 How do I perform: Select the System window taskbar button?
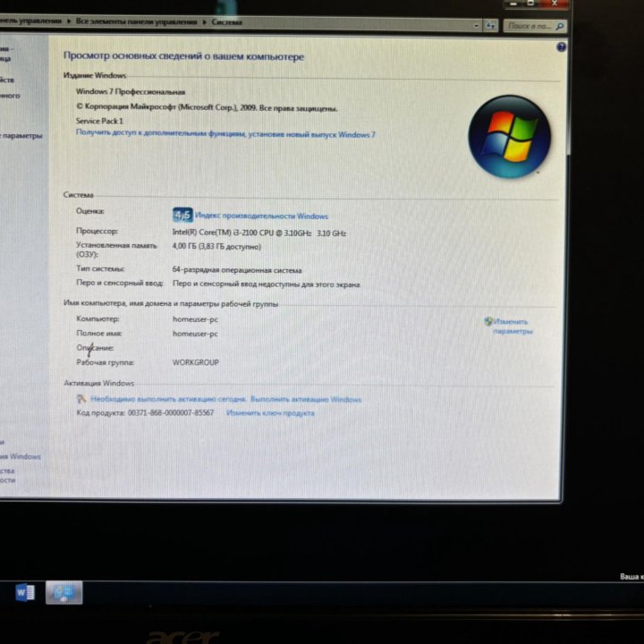click(x=64, y=592)
